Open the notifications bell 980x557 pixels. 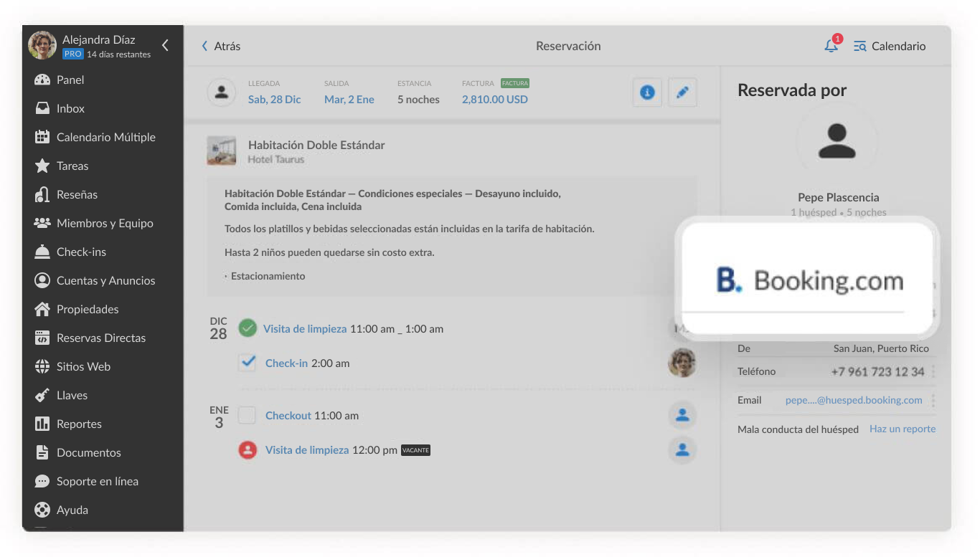tap(831, 46)
